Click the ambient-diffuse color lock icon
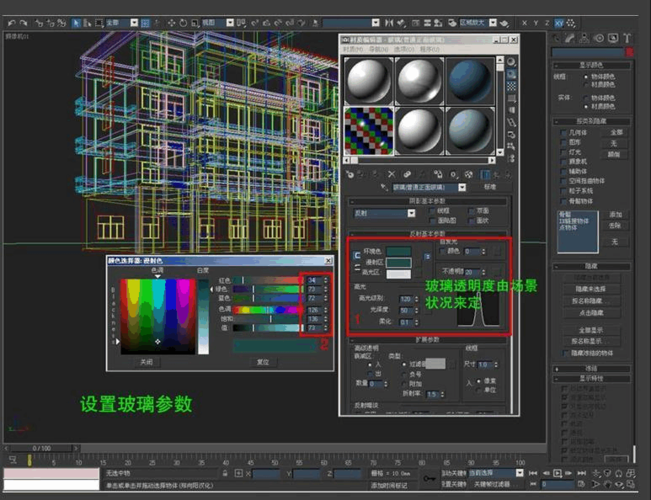 tap(357, 255)
